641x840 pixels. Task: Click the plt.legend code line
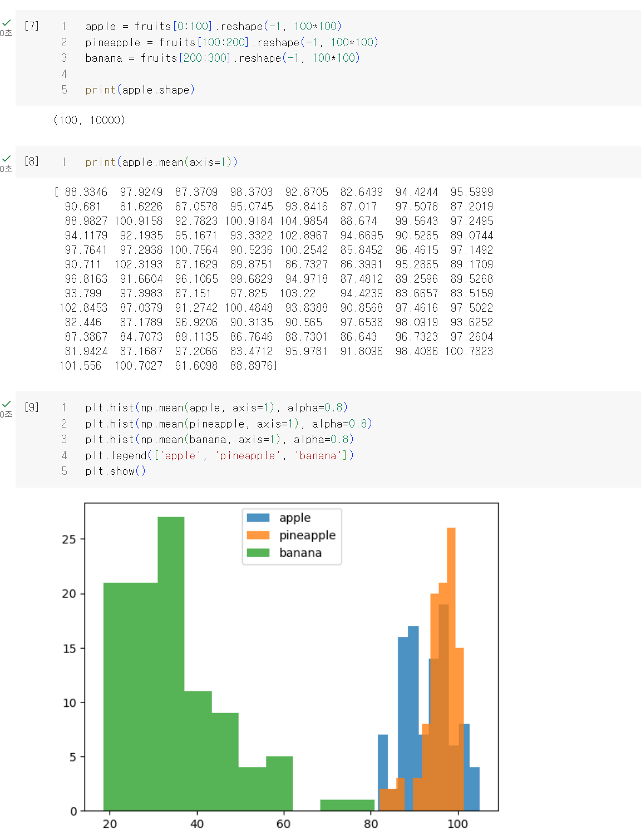pyautogui.click(x=219, y=455)
